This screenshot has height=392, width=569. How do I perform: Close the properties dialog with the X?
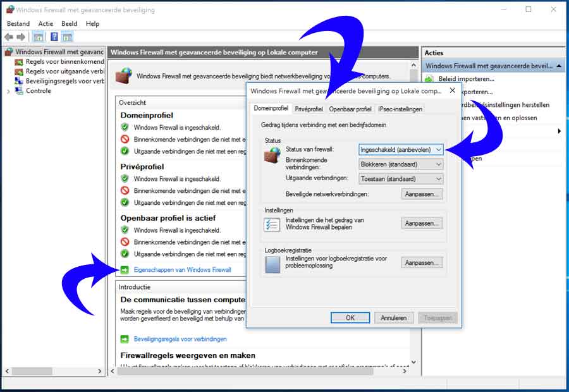tap(453, 90)
